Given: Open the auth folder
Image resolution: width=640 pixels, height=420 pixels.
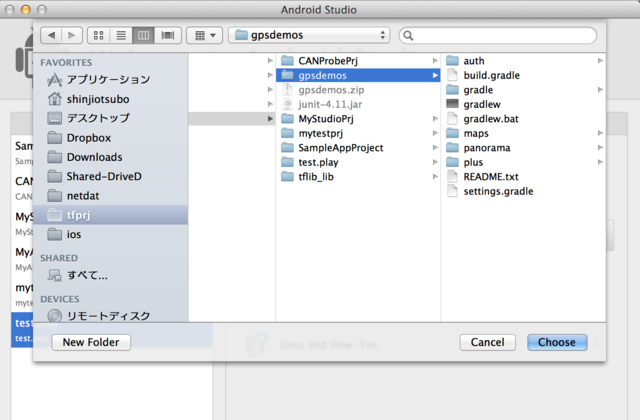Looking at the screenshot, I should 524,61.
